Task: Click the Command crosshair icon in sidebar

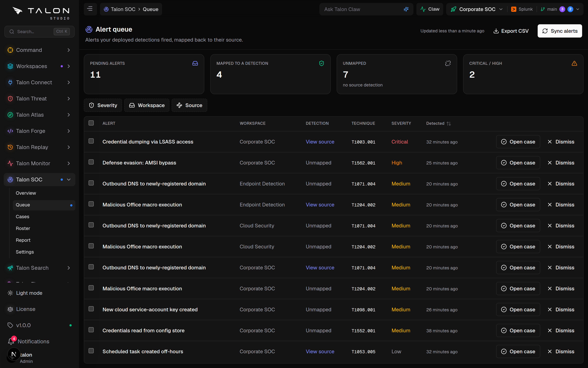Action: click(10, 50)
